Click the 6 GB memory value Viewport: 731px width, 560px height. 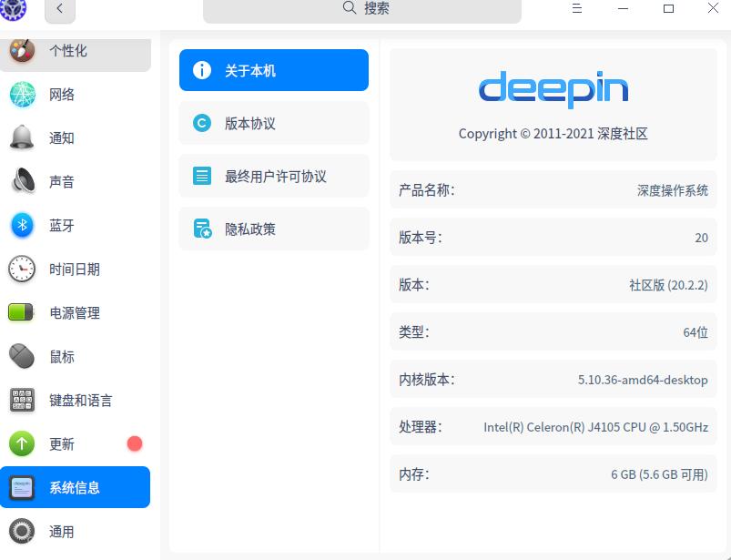click(660, 474)
